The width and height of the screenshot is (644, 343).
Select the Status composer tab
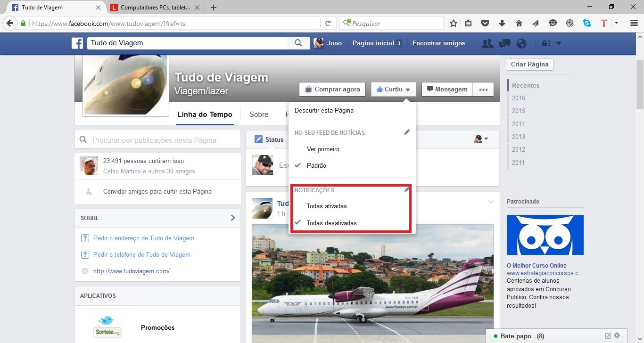[269, 139]
